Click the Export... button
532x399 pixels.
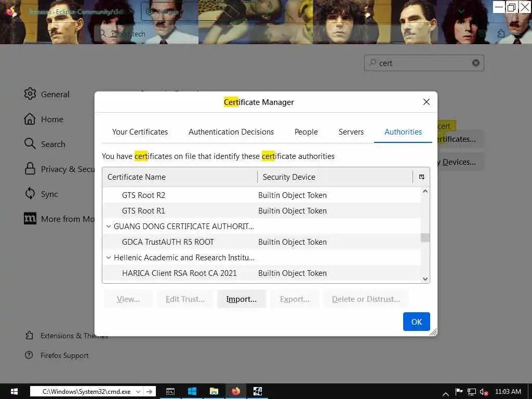[295, 299]
